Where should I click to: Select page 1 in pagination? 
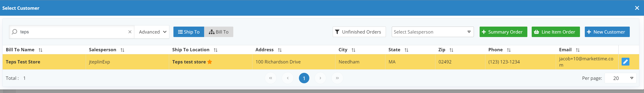click(304, 78)
